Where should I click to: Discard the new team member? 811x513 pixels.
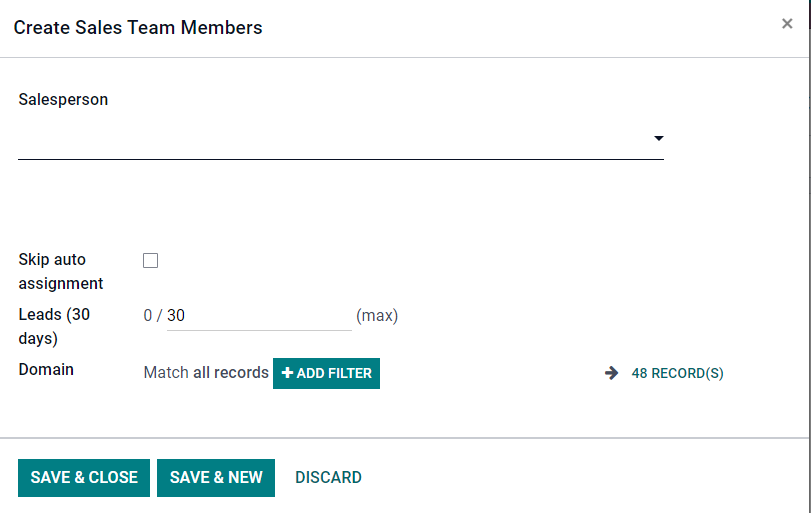328,478
